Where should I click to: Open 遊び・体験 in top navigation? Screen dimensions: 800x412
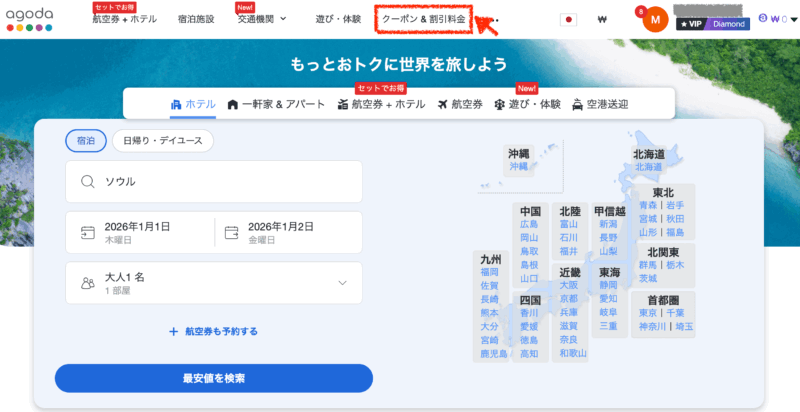point(338,19)
